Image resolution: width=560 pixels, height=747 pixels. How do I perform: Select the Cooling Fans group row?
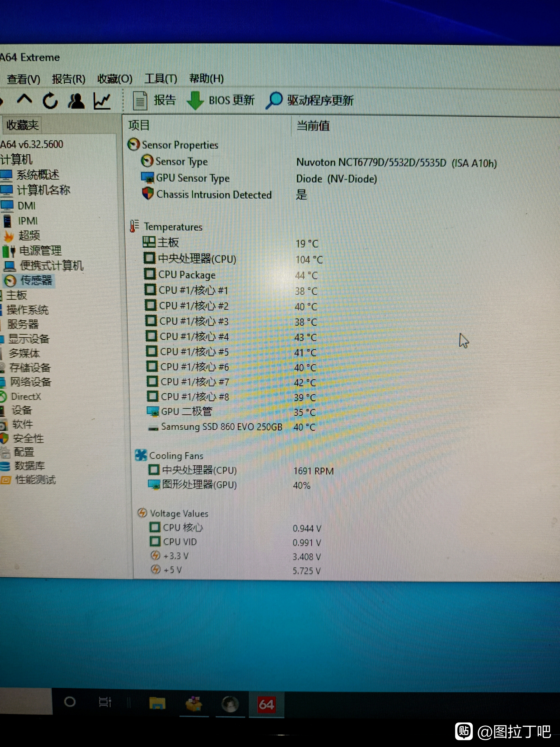tap(169, 455)
